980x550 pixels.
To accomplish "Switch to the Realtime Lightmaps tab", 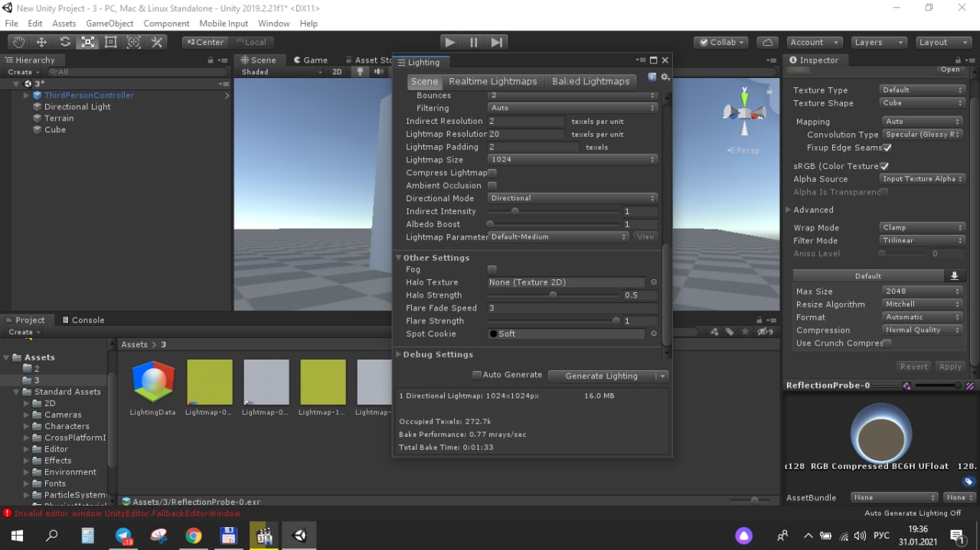I will point(493,81).
